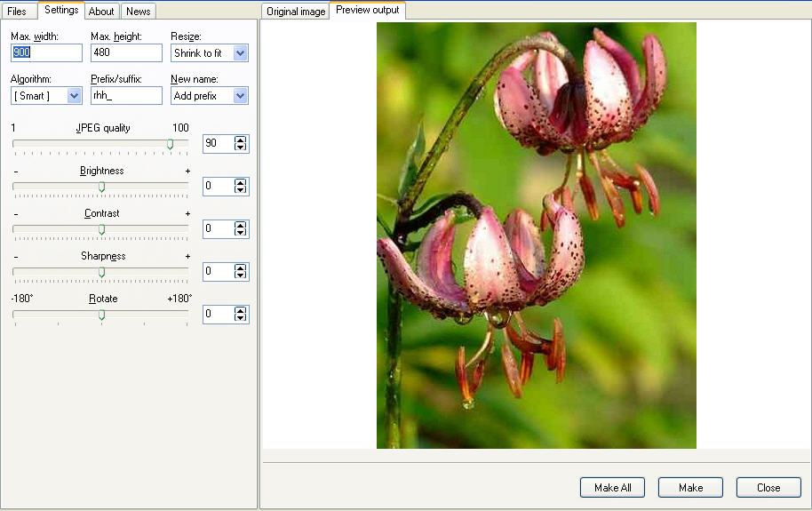Image resolution: width=812 pixels, height=511 pixels.
Task: Click the Close button
Action: pos(768,488)
